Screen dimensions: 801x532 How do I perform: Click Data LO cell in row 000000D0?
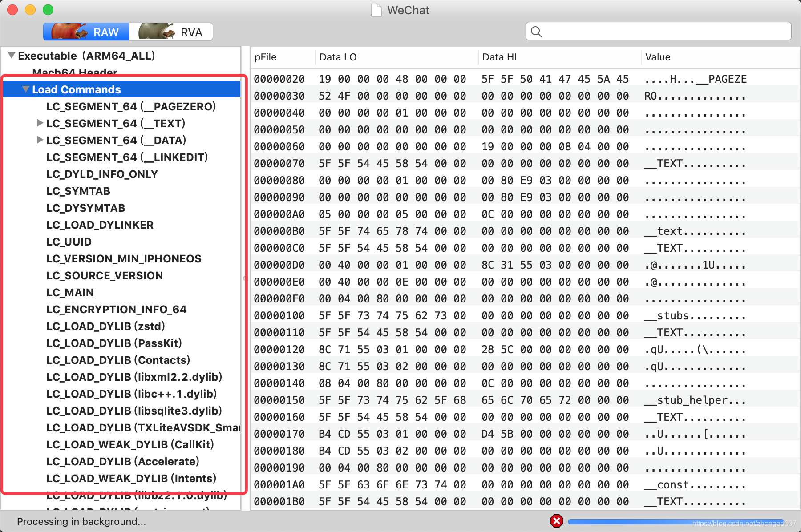392,265
